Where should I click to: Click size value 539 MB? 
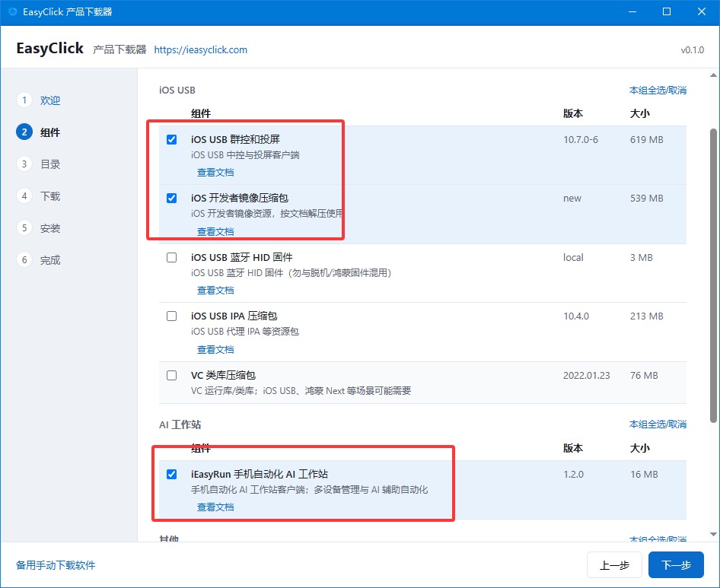[646, 199]
